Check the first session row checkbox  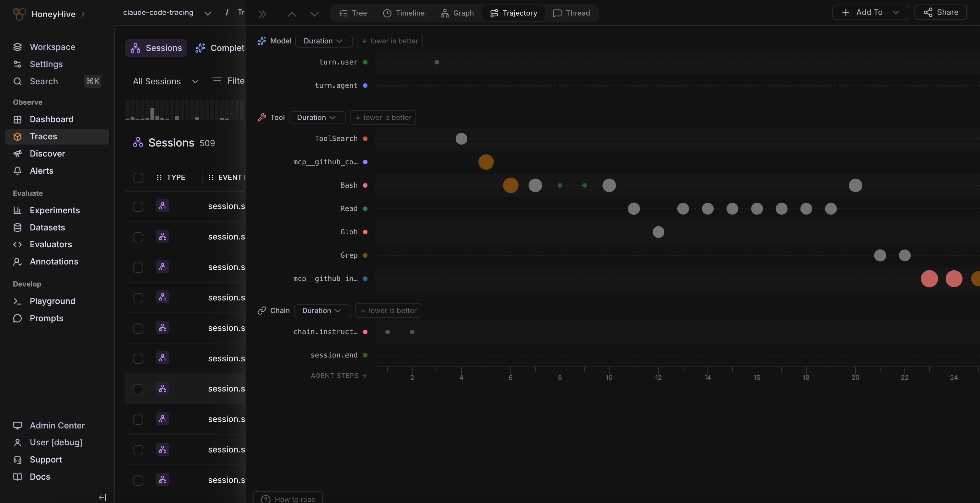coord(138,206)
